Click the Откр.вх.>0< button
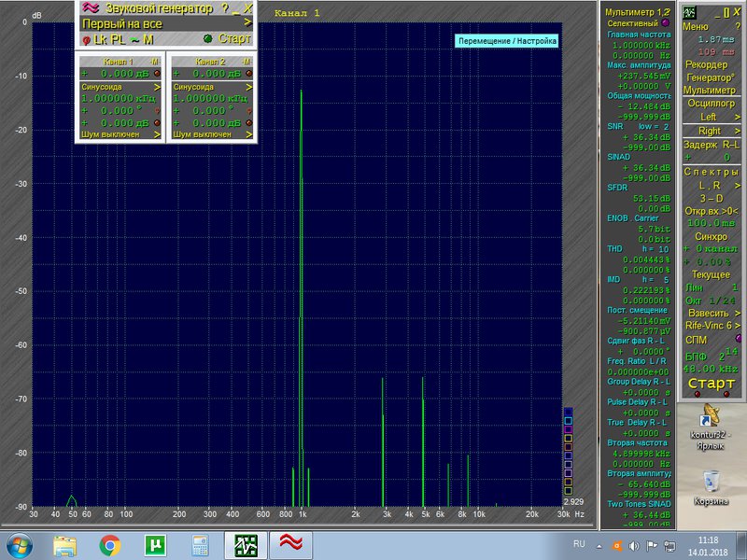 tap(711, 211)
